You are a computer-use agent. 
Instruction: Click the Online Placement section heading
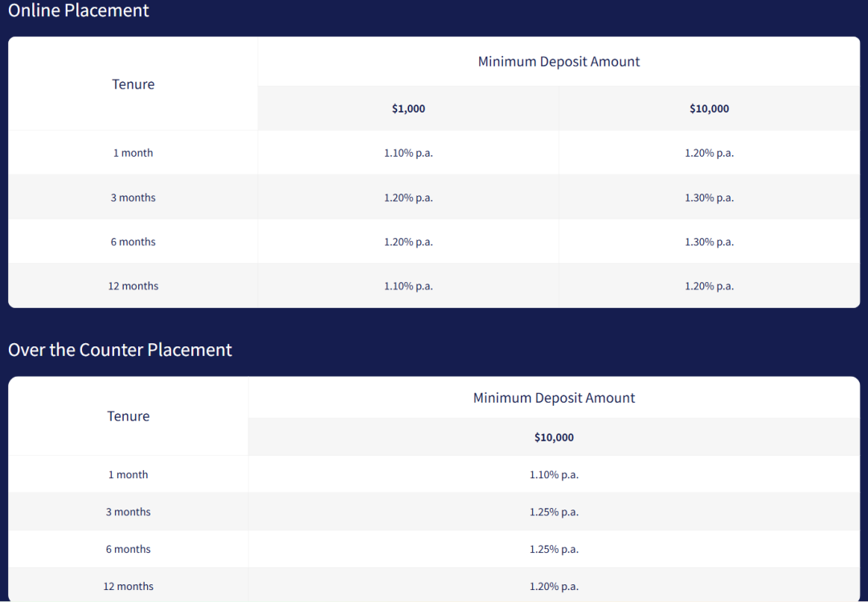click(79, 10)
